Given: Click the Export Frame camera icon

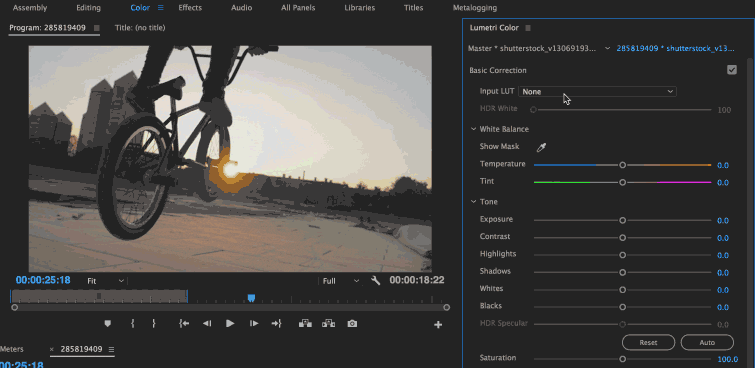Looking at the screenshot, I should [x=352, y=324].
